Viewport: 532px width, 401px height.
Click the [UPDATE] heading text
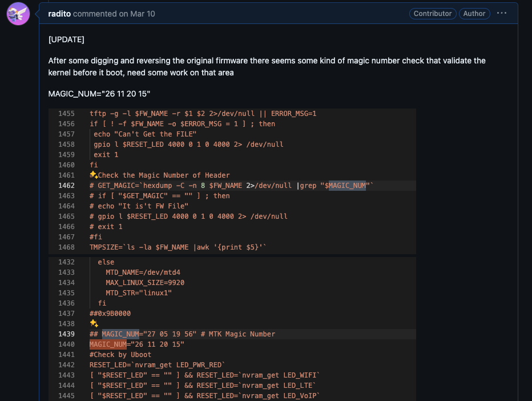66,40
